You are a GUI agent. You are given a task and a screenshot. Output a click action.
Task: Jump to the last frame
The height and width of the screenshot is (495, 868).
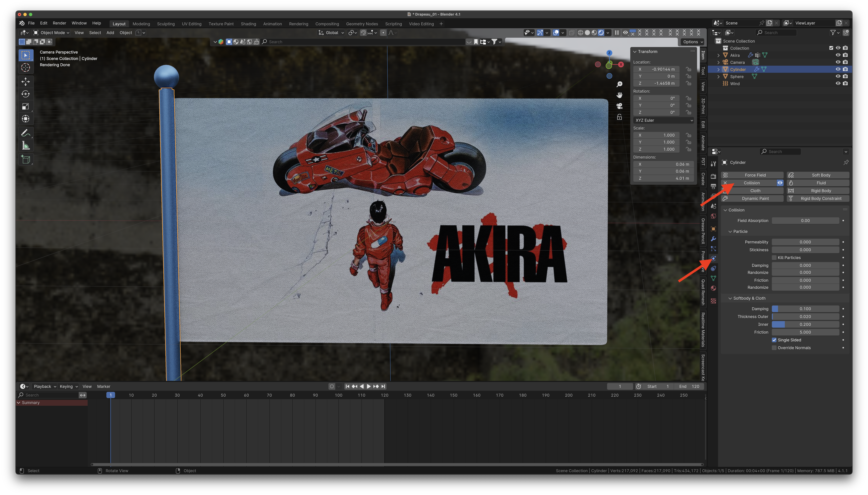click(383, 386)
